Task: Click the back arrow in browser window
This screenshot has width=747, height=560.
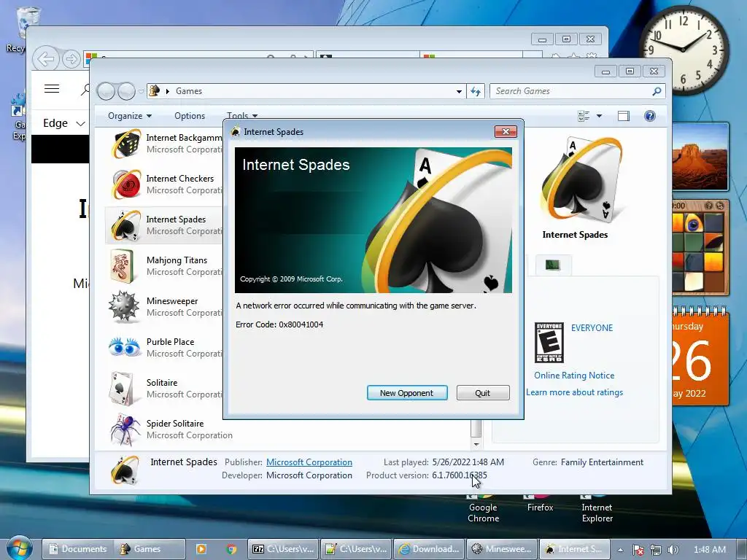Action: click(46, 60)
